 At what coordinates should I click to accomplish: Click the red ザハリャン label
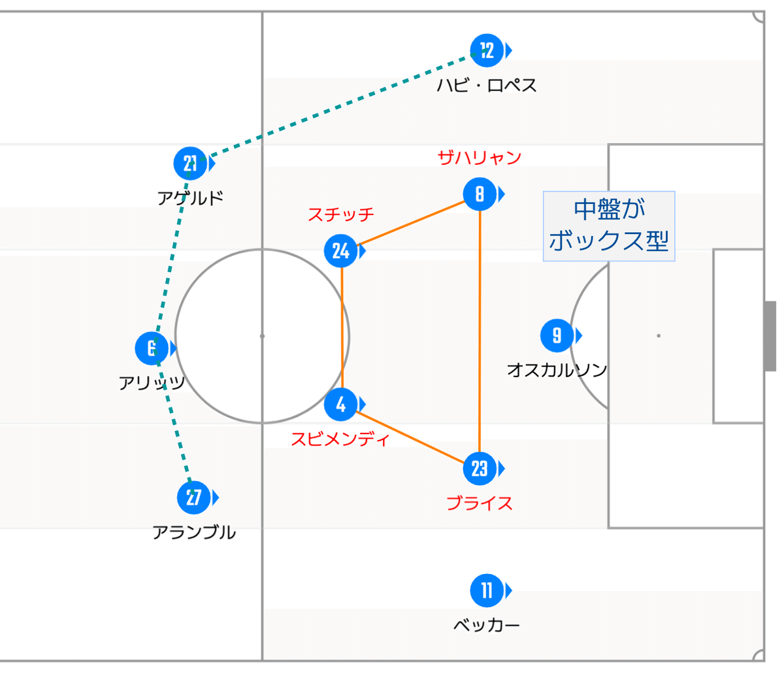(x=480, y=158)
